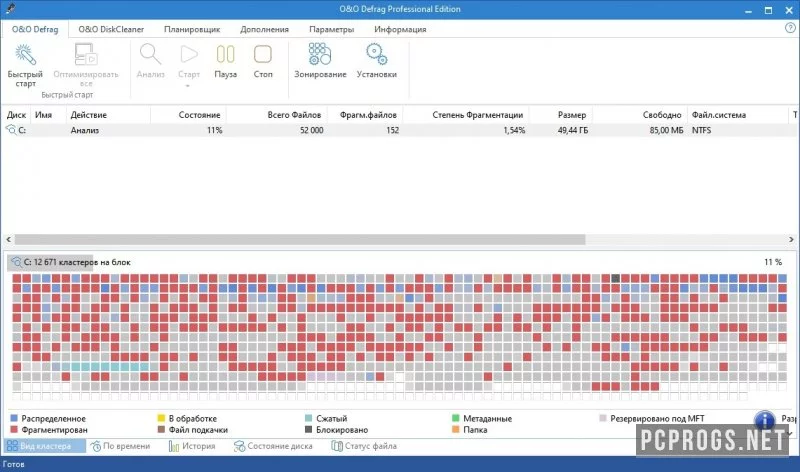Click the Фрагментирован red legend swatch
Screen dimensions: 800x472
point(14,430)
